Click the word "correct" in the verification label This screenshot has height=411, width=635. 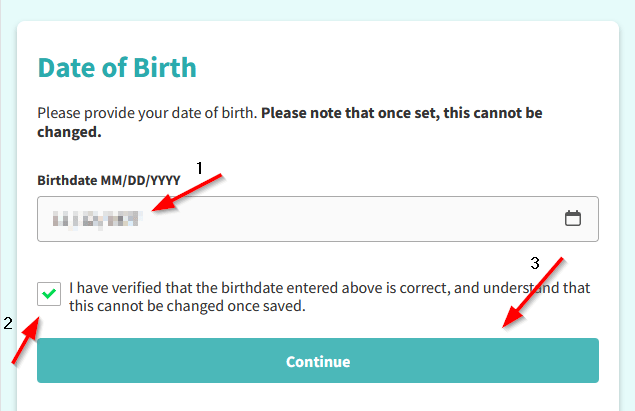pos(424,288)
